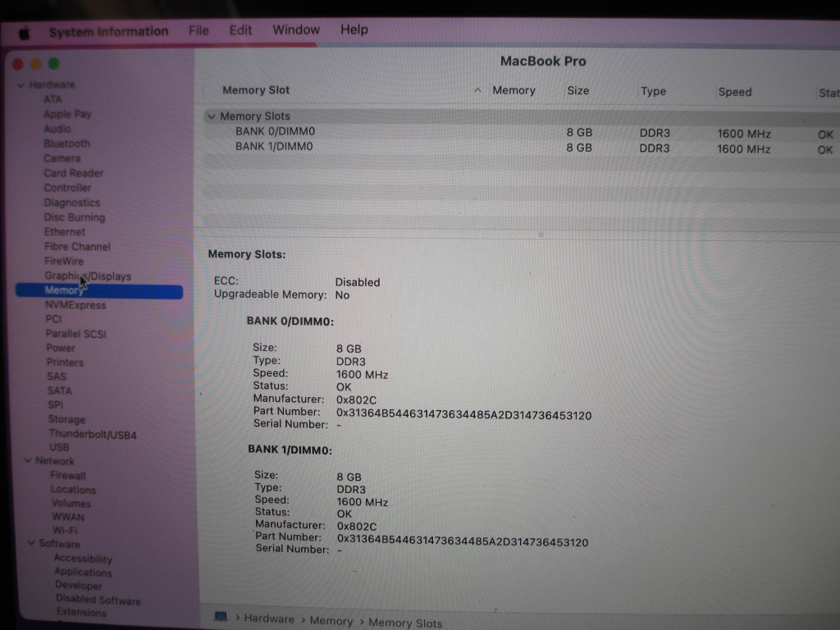The height and width of the screenshot is (630, 840).
Task: Select Printers in the sidebar
Action: tap(65, 363)
